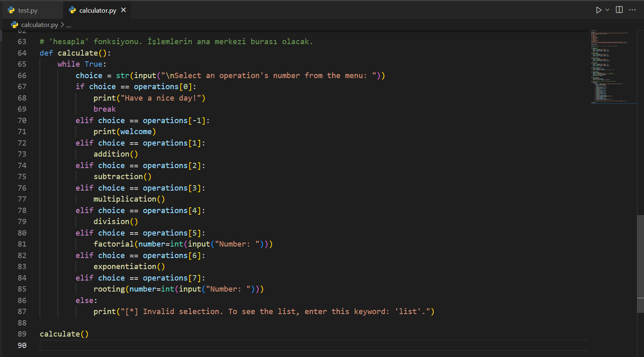The width and height of the screenshot is (644, 357).
Task: Click the Run Python File play button
Action: [x=598, y=10]
